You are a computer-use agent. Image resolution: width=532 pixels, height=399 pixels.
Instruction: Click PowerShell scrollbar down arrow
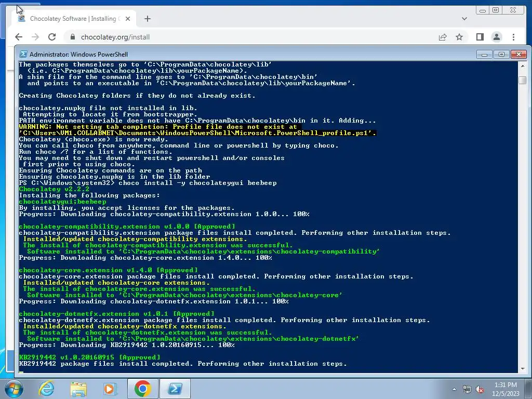click(523, 368)
